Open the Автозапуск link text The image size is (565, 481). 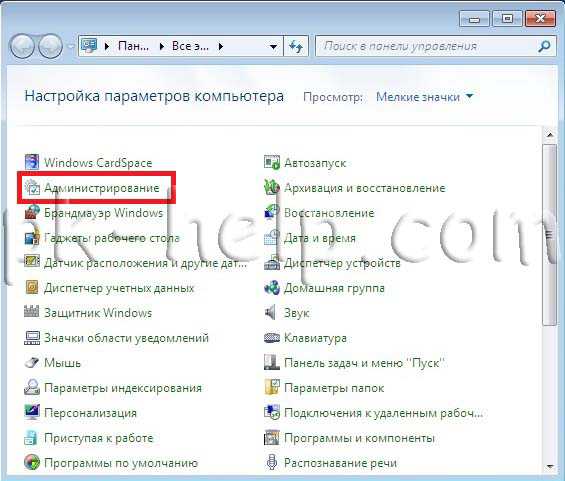[x=315, y=163]
